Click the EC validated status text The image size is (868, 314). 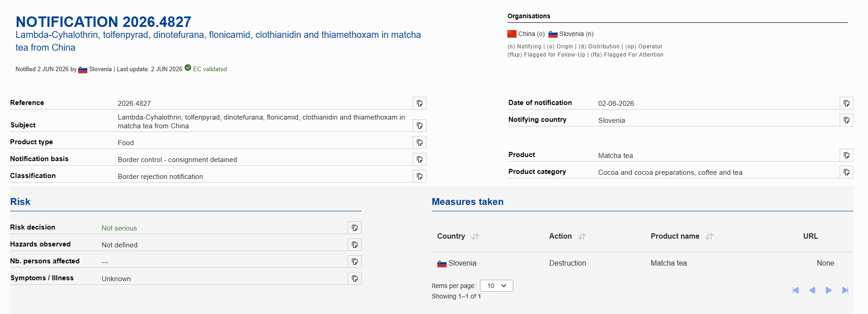[x=210, y=69]
